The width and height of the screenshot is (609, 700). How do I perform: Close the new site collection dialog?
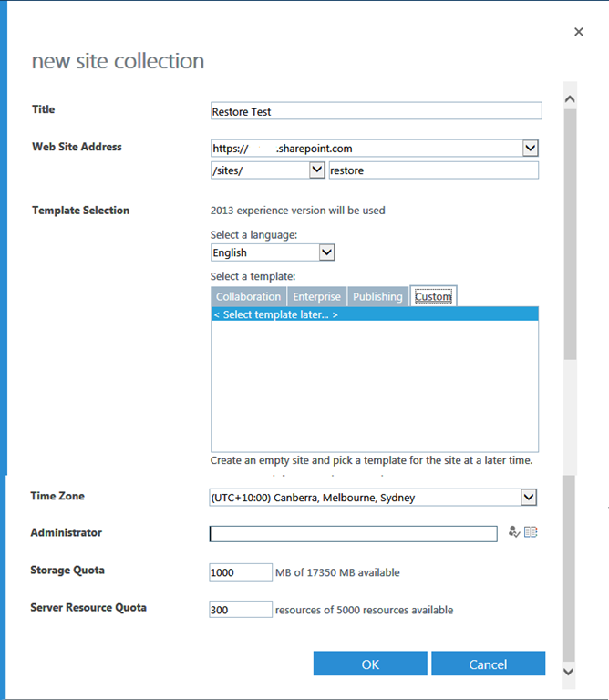pos(578,32)
